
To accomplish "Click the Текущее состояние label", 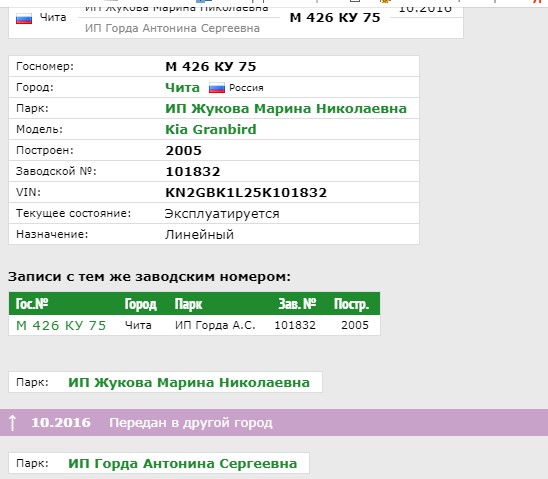I will (74, 213).
